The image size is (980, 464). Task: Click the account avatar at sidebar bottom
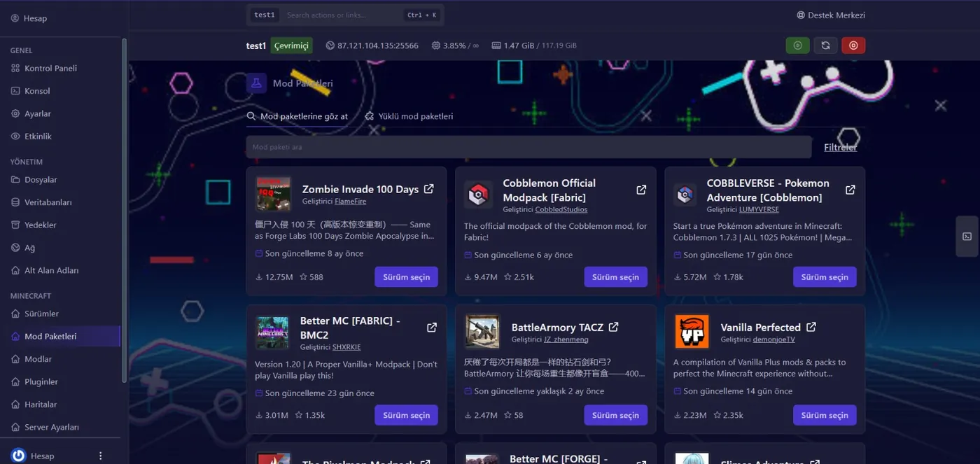[19, 456]
